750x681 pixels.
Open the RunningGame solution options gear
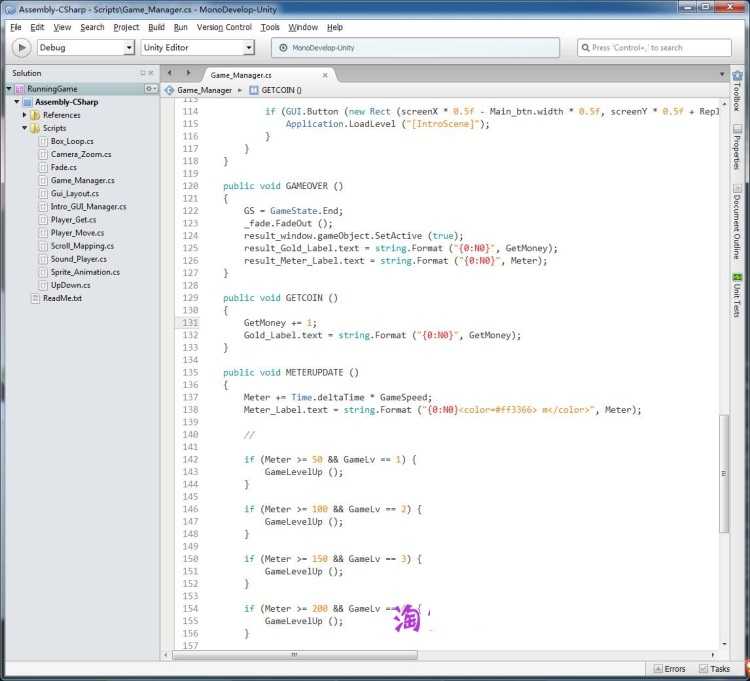[x=151, y=89]
